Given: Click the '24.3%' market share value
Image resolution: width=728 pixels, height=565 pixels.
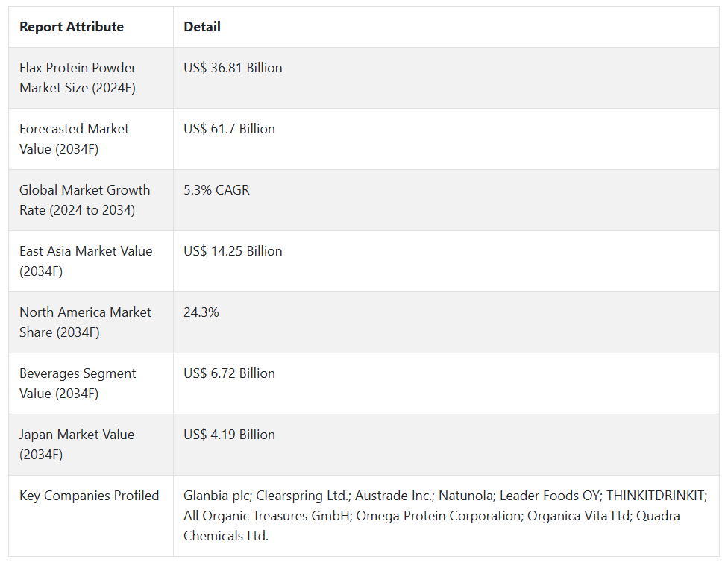Looking at the screenshot, I should click(201, 312).
